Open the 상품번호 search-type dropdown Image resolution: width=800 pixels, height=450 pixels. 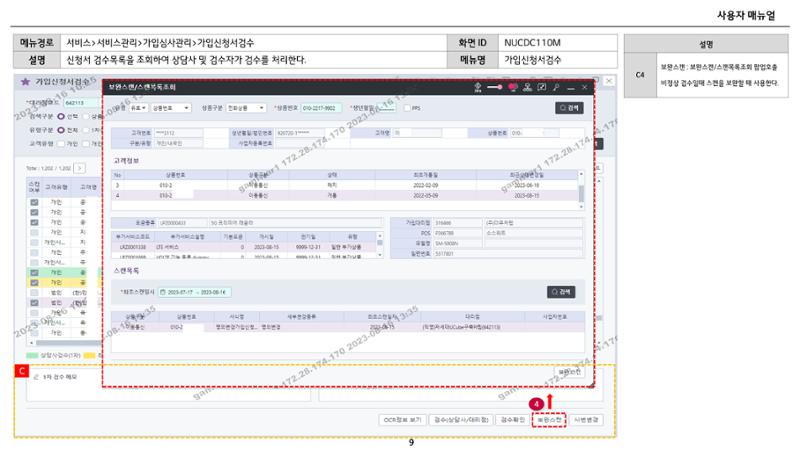click(171, 108)
